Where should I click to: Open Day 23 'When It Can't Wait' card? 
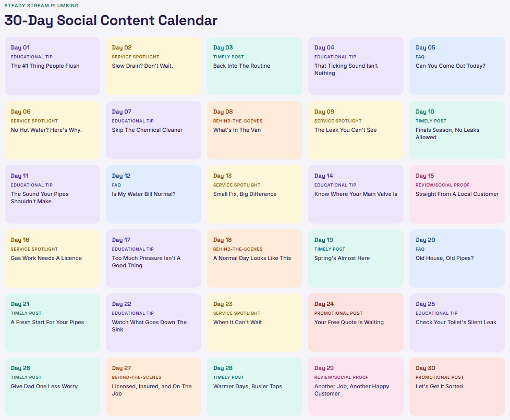coord(254,322)
